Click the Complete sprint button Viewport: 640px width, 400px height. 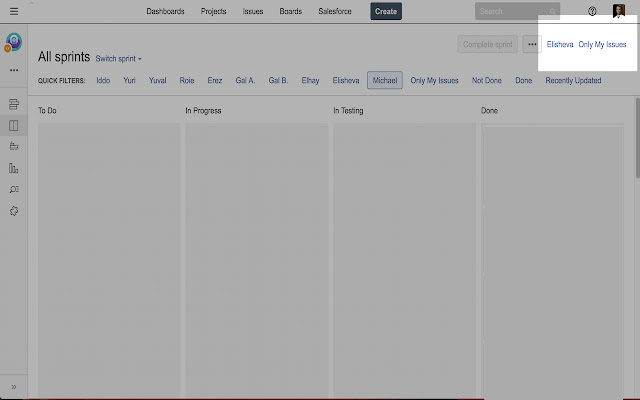coord(487,44)
